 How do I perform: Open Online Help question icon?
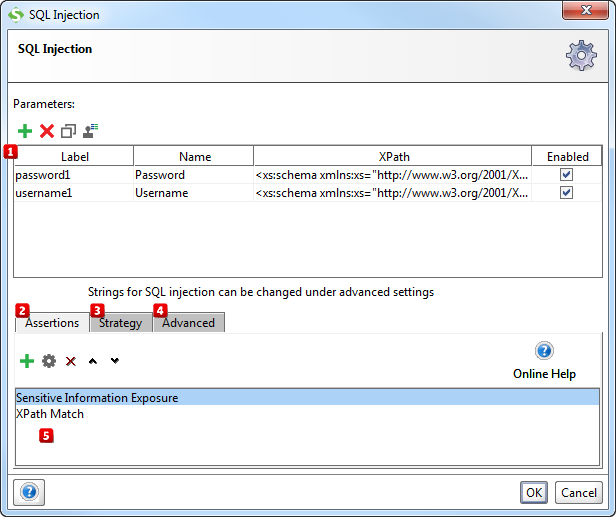544,350
